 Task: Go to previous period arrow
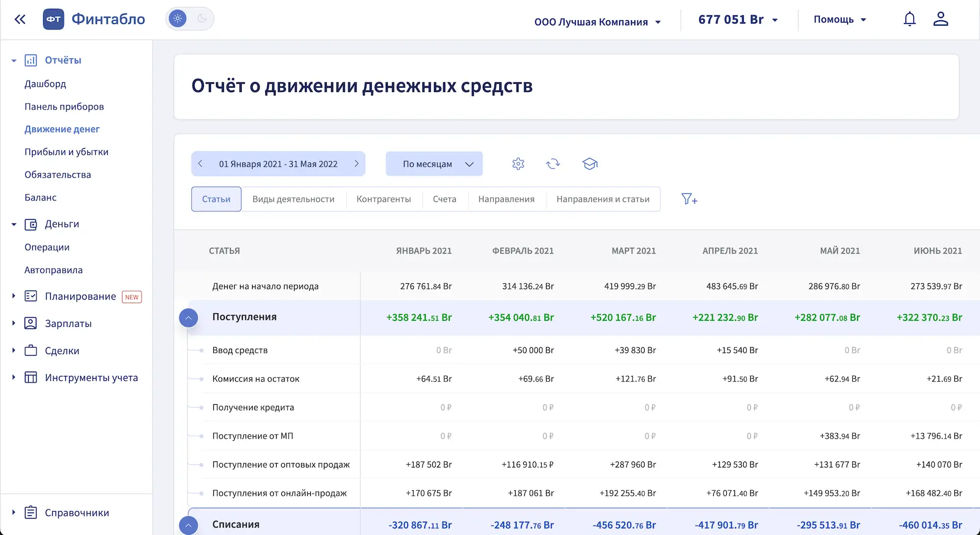(200, 163)
